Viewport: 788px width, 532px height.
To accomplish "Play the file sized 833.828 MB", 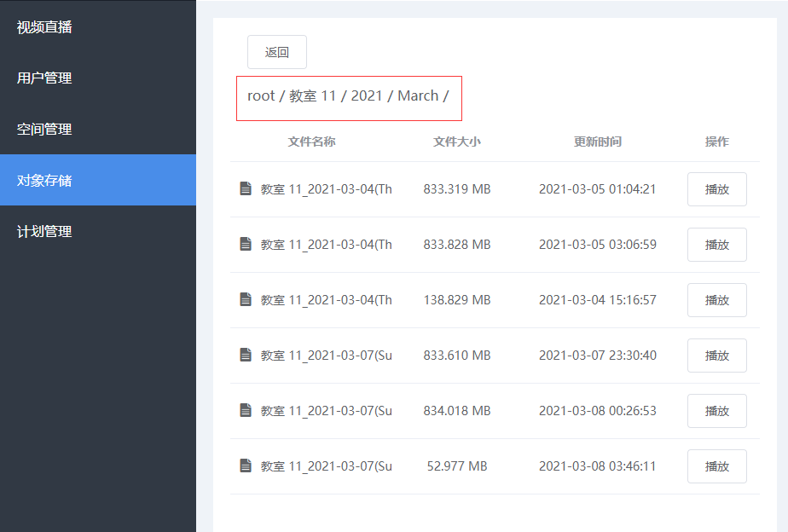I will tap(716, 245).
